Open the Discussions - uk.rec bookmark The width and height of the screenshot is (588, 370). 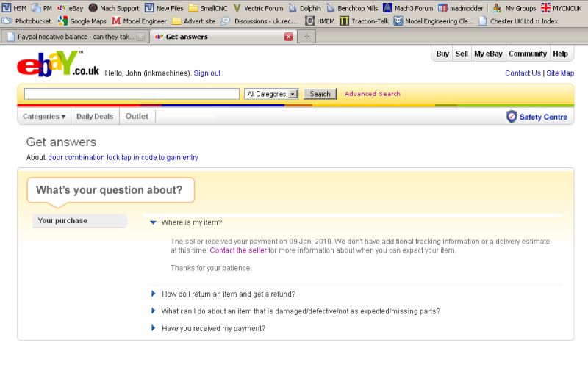(x=259, y=21)
